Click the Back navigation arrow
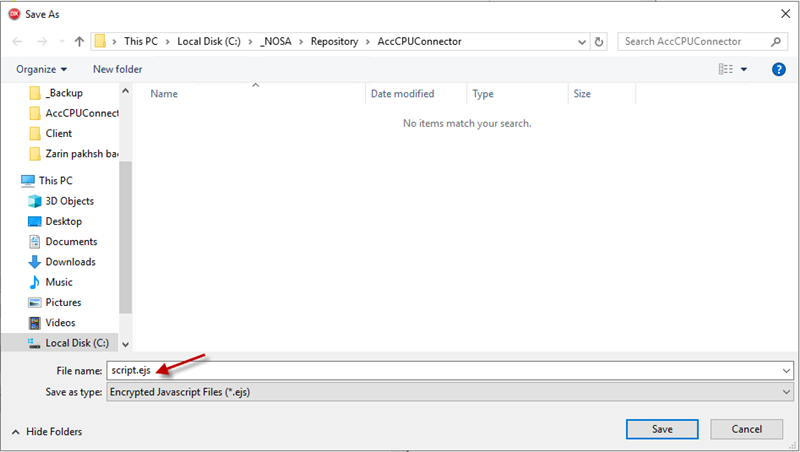Viewport: 800px width, 452px height. [x=17, y=42]
